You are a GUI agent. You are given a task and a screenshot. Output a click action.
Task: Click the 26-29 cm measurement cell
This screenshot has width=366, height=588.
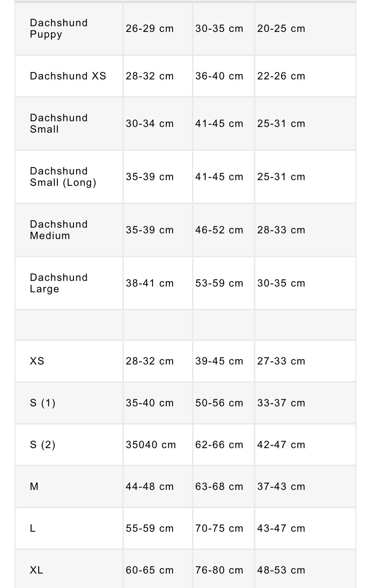coord(150,29)
